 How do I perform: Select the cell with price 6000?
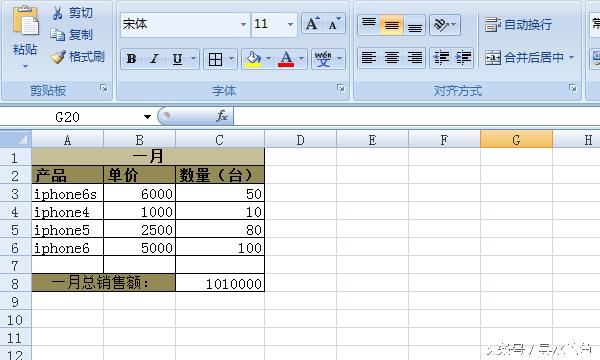(x=139, y=194)
